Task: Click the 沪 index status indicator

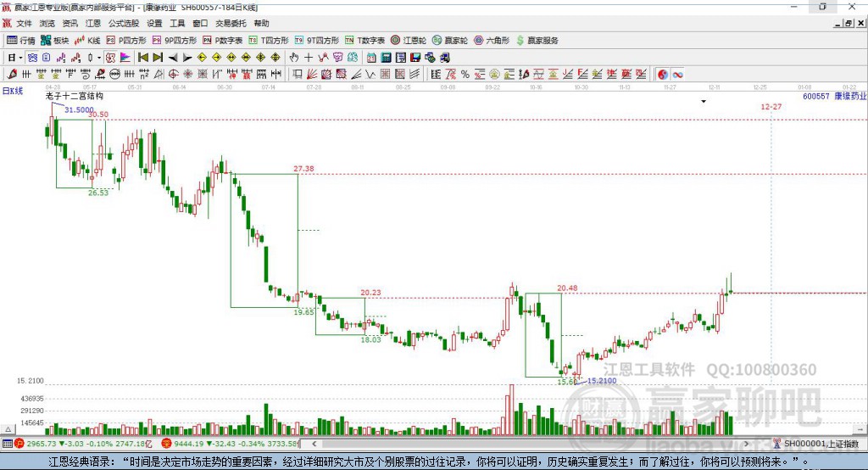Action: click(19, 444)
